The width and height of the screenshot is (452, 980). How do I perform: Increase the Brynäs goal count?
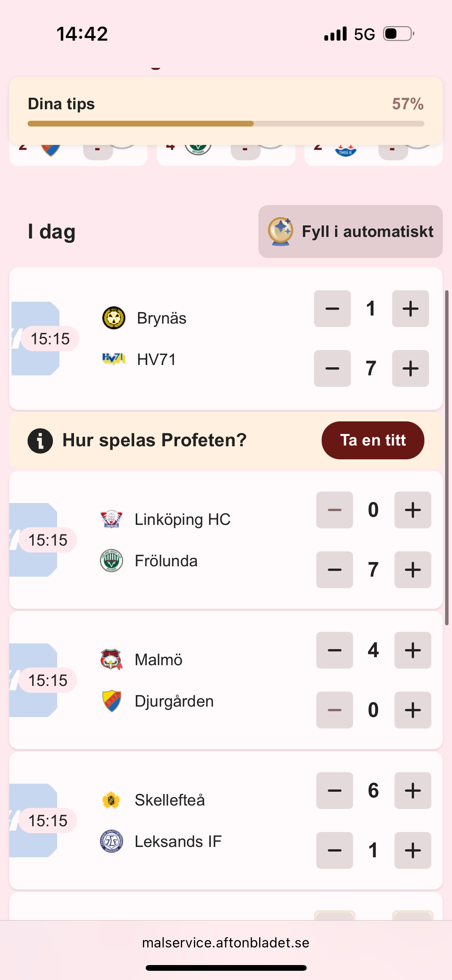(410, 309)
